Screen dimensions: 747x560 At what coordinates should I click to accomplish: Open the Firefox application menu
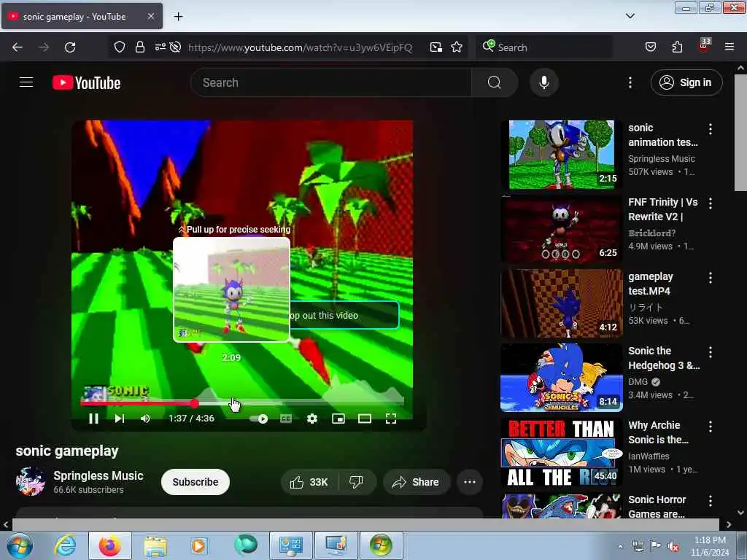[729, 47]
